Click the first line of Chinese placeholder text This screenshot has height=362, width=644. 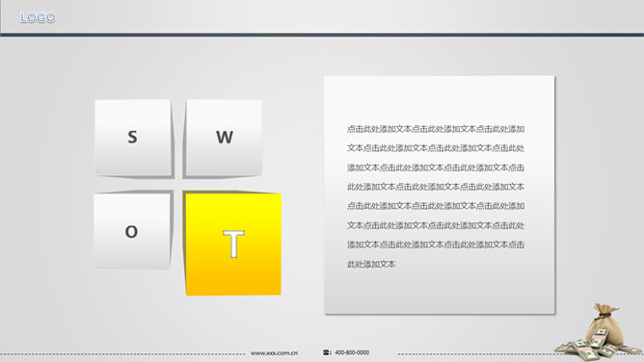(x=436, y=129)
